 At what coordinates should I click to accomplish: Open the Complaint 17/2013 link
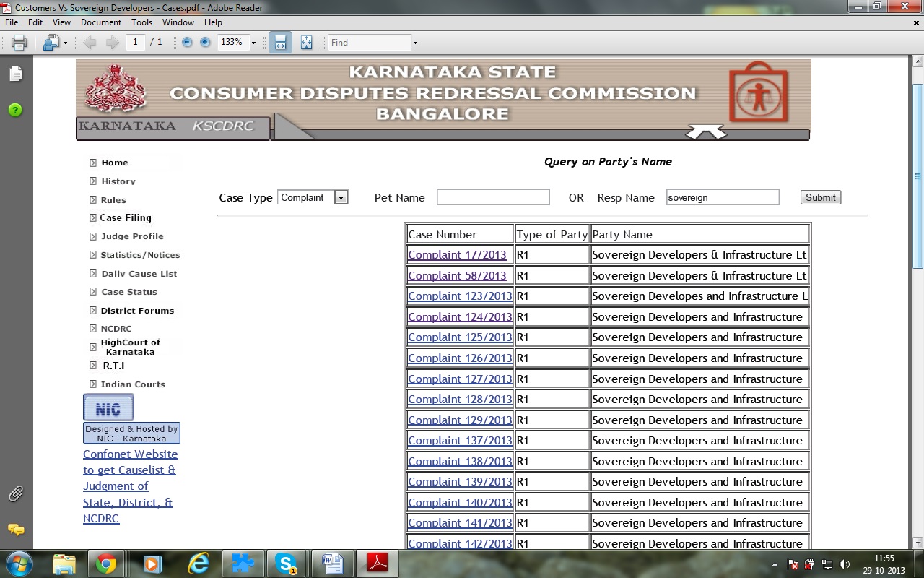click(457, 255)
